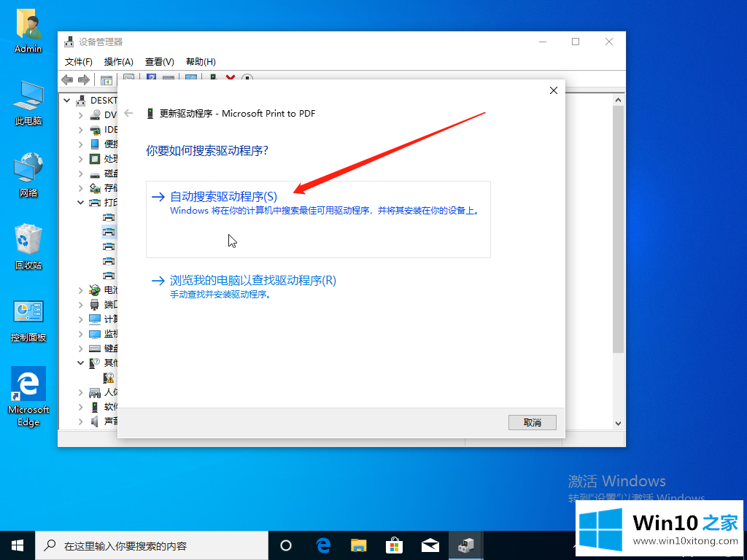The height and width of the screenshot is (560, 747).
Task: Expand the IDE controllers tree node
Action: 80,130
